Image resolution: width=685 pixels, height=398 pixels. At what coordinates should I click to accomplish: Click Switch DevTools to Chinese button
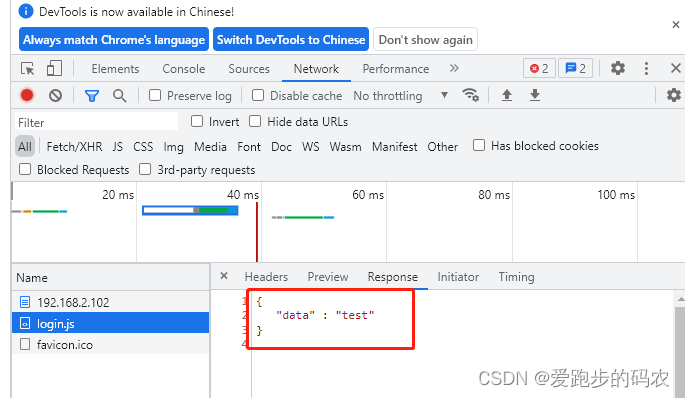(x=291, y=39)
